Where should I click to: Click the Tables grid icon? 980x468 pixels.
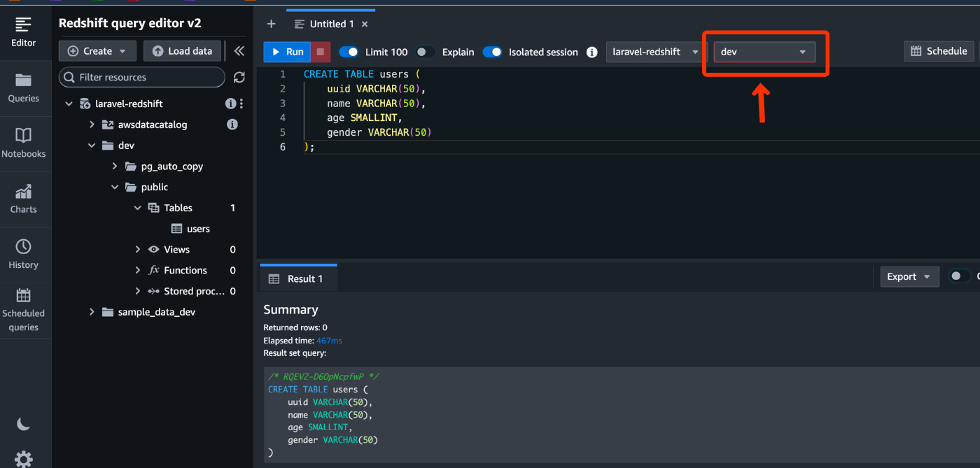point(154,208)
